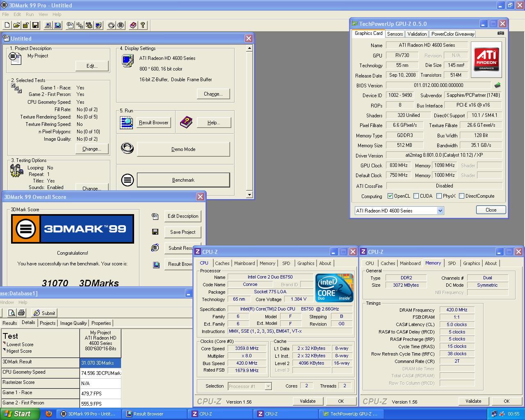Viewport: 525px width, 420px height.
Task: Toggle the CUDA checkbox in GPU-Z
Action: pos(416,196)
